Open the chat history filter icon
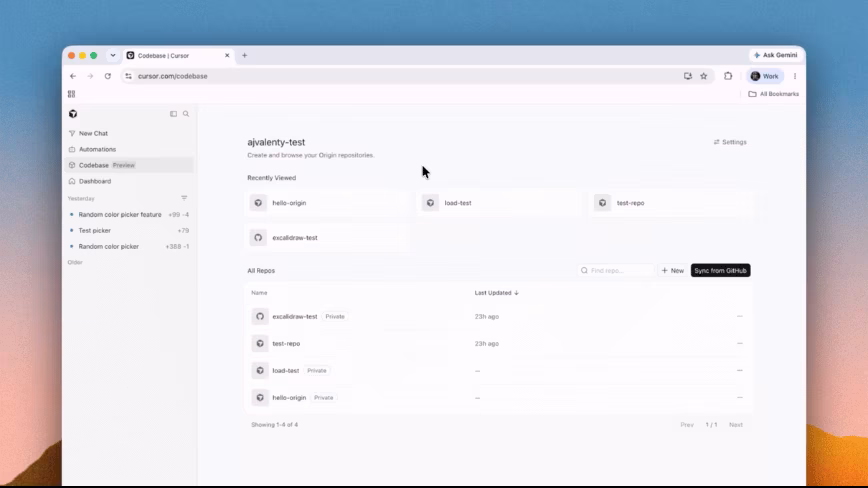Screen dimensions: 868x488 click(x=184, y=198)
